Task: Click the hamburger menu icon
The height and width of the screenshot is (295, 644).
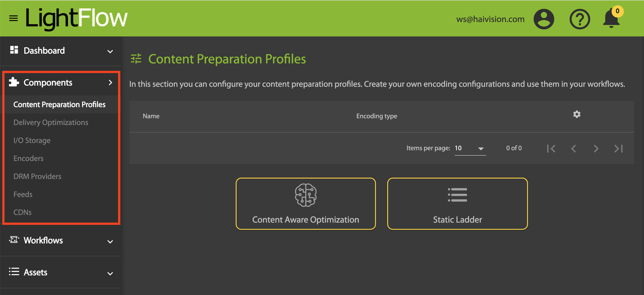Action: click(13, 18)
